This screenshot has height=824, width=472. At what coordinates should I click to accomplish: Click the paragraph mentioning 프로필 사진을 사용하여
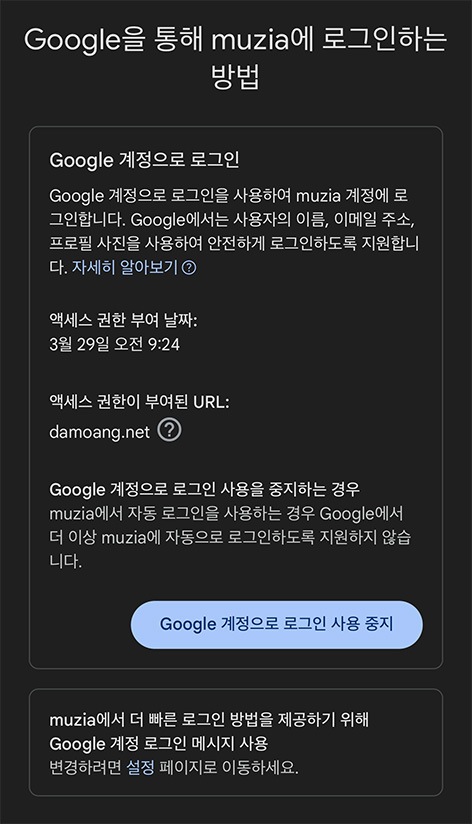[x=234, y=232]
